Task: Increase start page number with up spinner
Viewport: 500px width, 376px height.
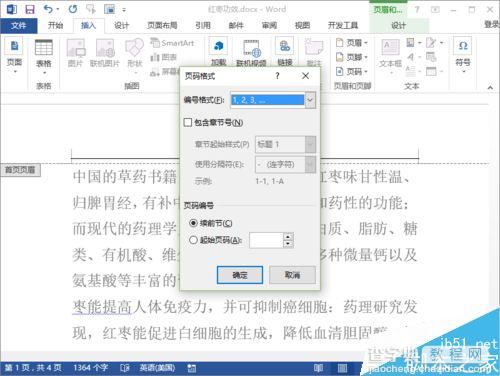Action: (288, 236)
